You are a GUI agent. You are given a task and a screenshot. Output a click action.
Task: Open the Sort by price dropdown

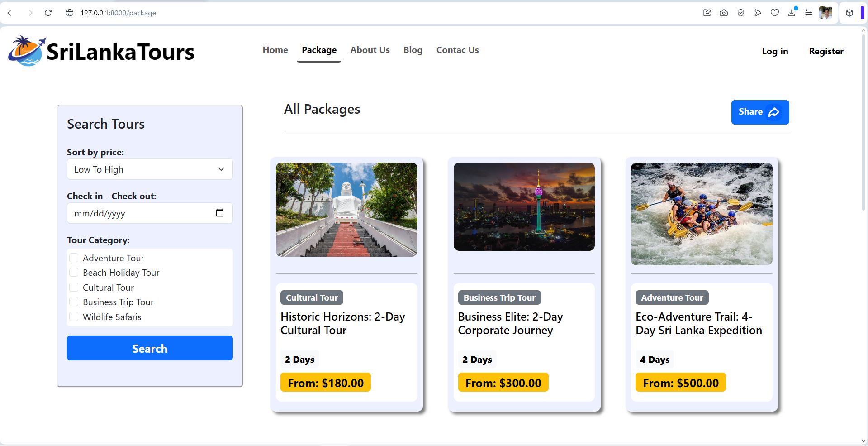point(150,169)
